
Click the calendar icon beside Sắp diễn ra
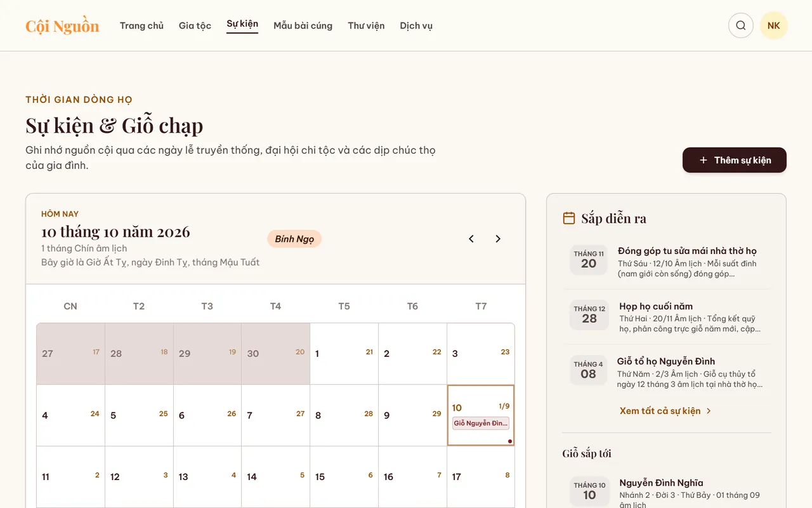pos(569,218)
